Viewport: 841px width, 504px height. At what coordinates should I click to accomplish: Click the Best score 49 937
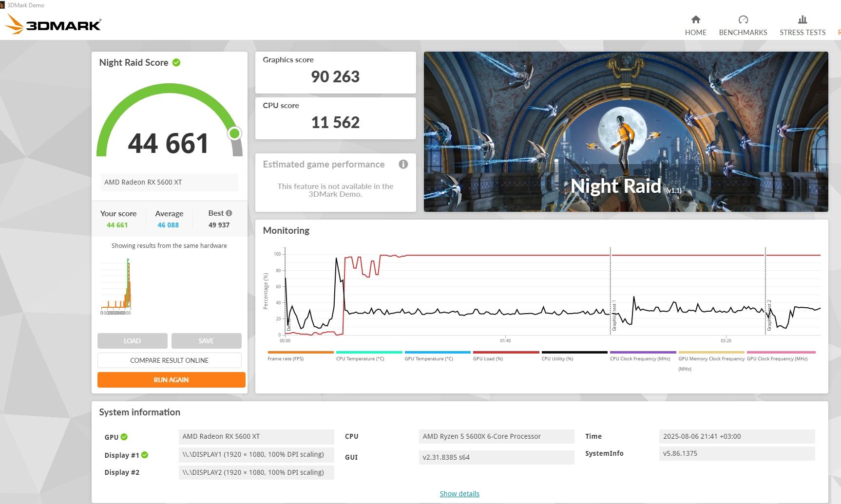(x=219, y=225)
